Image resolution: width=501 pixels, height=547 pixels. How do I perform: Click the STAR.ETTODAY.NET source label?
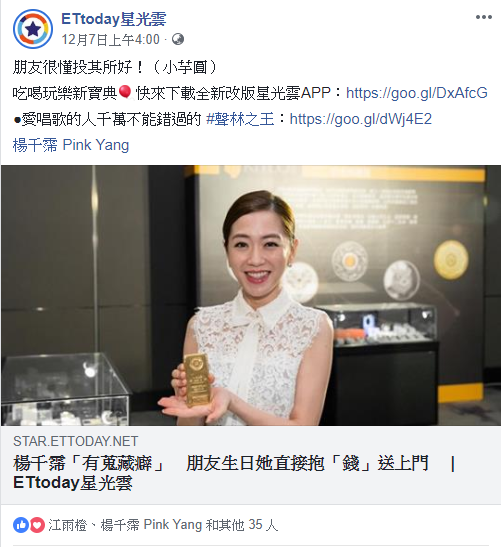[x=76, y=441]
